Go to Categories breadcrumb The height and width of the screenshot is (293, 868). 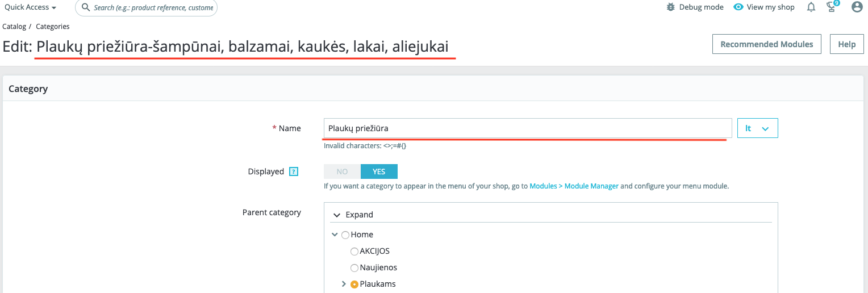pyautogui.click(x=53, y=27)
